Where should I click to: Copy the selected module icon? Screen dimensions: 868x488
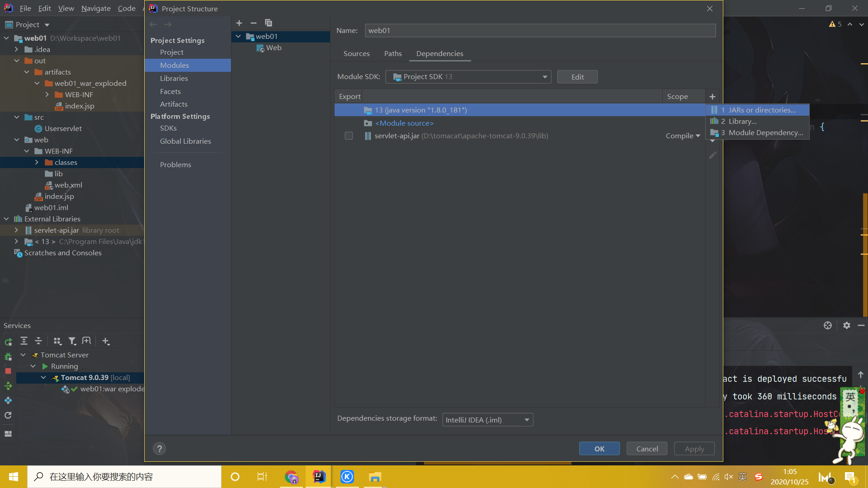[x=269, y=23]
